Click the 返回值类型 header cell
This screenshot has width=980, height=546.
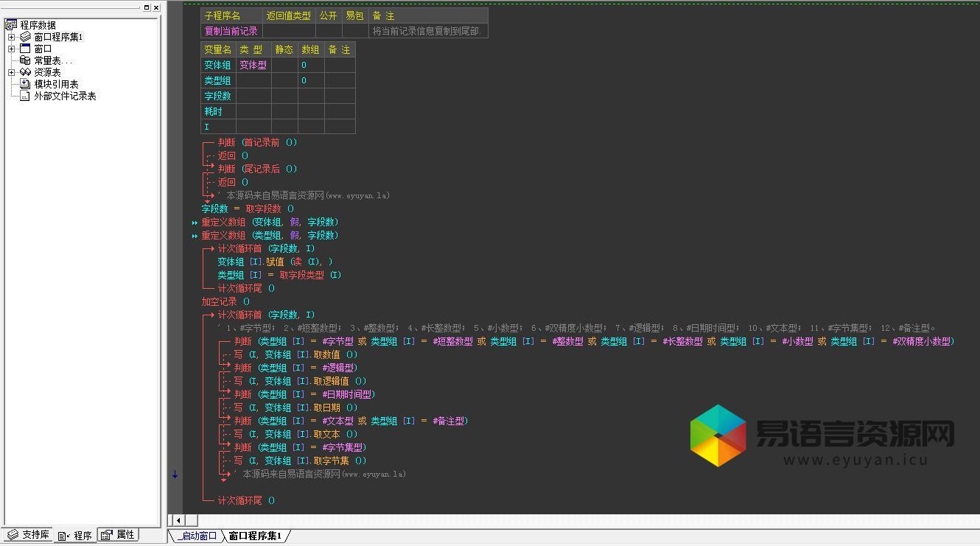tap(289, 15)
